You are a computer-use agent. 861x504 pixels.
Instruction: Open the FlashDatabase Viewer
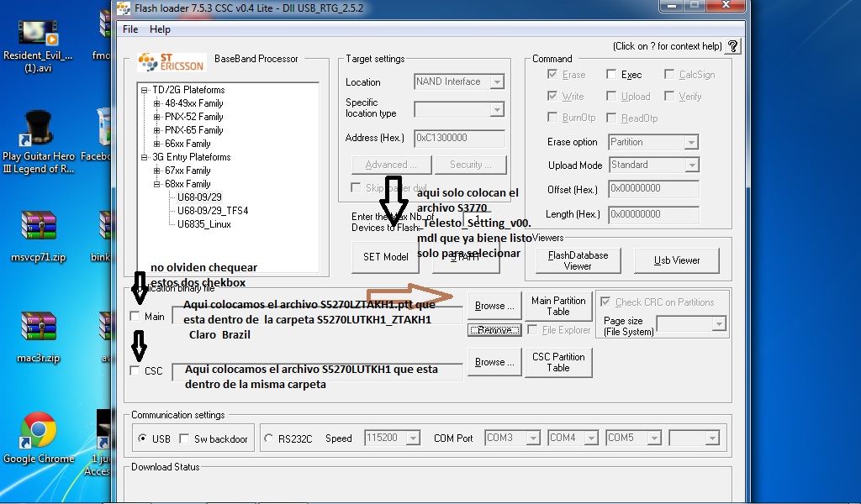click(578, 260)
